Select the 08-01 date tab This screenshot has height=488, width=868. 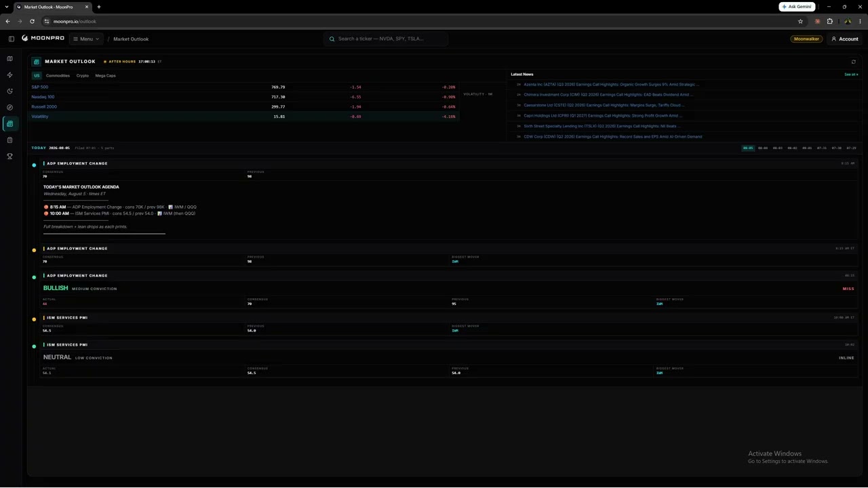(x=807, y=148)
